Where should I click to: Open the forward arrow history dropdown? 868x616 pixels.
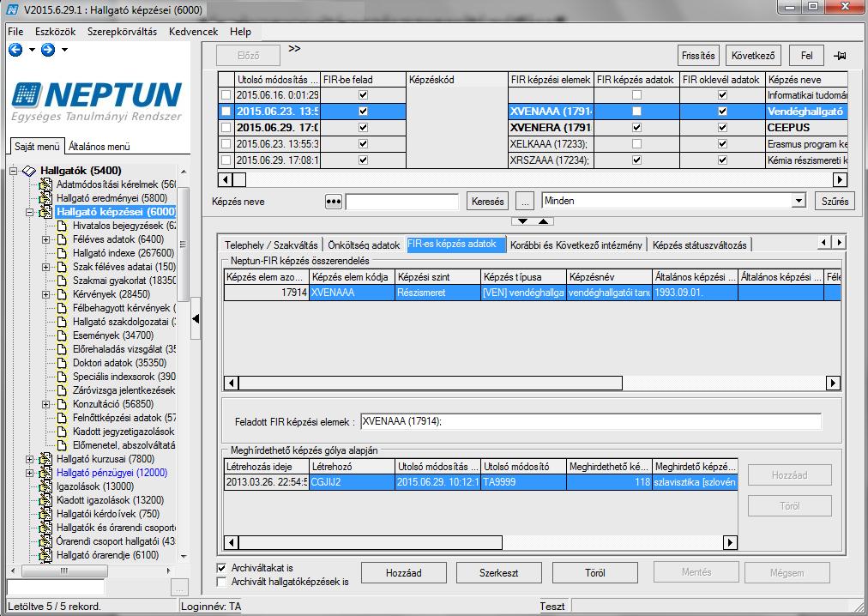point(65,50)
